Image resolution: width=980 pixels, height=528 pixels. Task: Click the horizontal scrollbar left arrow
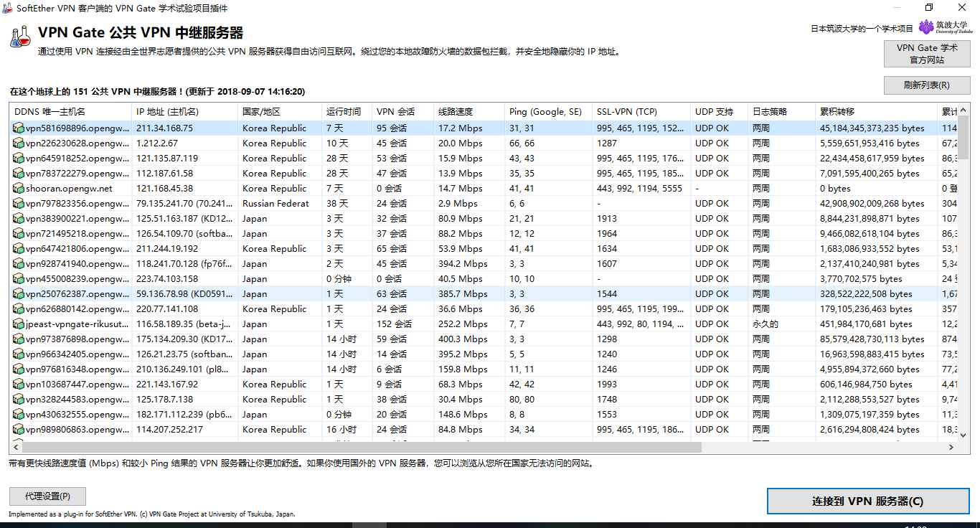tap(14, 447)
